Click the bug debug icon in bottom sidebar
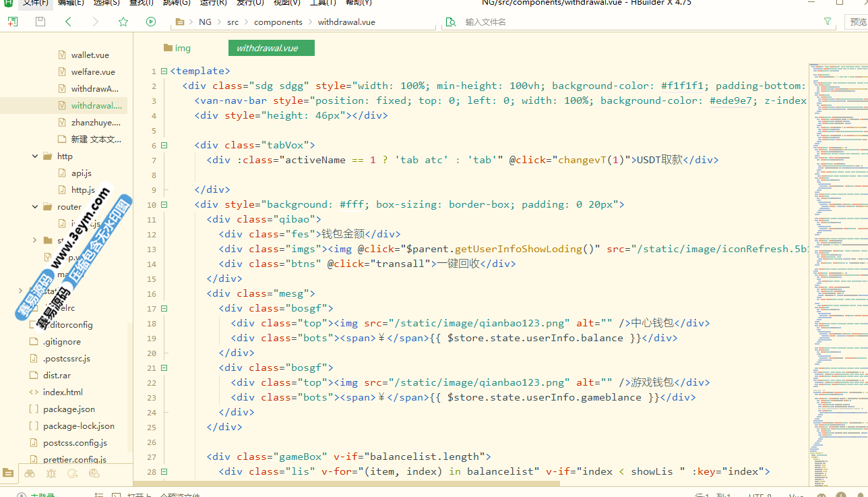Viewport: 868px width, 497px height. click(x=51, y=473)
